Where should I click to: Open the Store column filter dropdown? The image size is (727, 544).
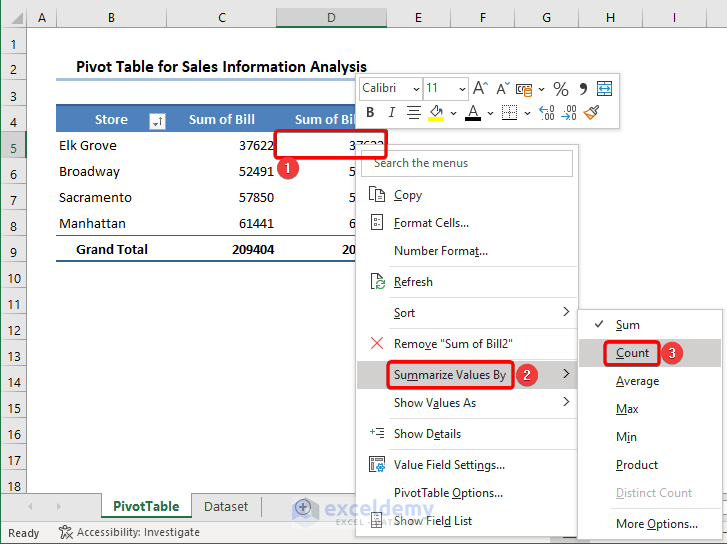point(156,121)
